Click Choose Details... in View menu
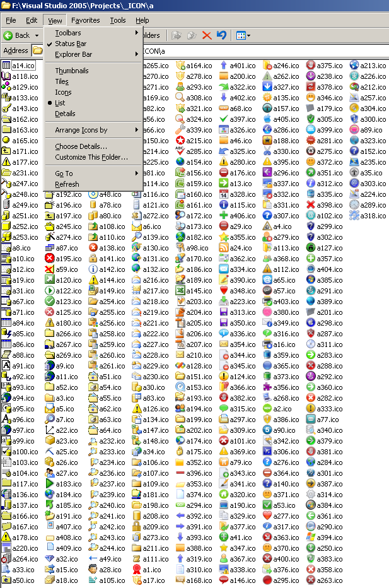Image resolution: width=389 pixels, height=588 pixels. [x=93, y=146]
